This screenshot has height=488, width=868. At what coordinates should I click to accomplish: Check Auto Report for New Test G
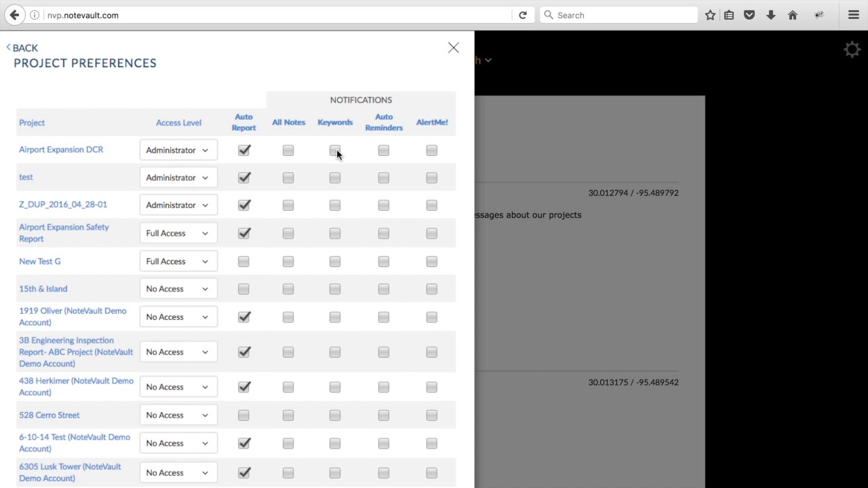243,262
